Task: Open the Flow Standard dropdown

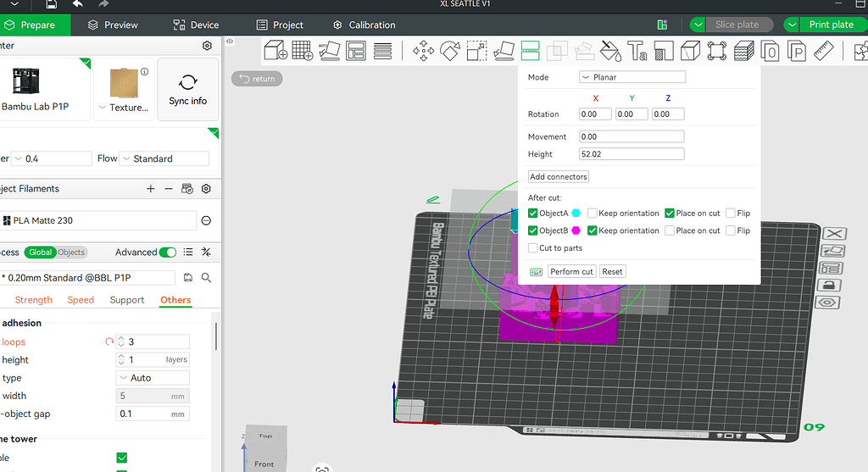Action: pyautogui.click(x=164, y=158)
